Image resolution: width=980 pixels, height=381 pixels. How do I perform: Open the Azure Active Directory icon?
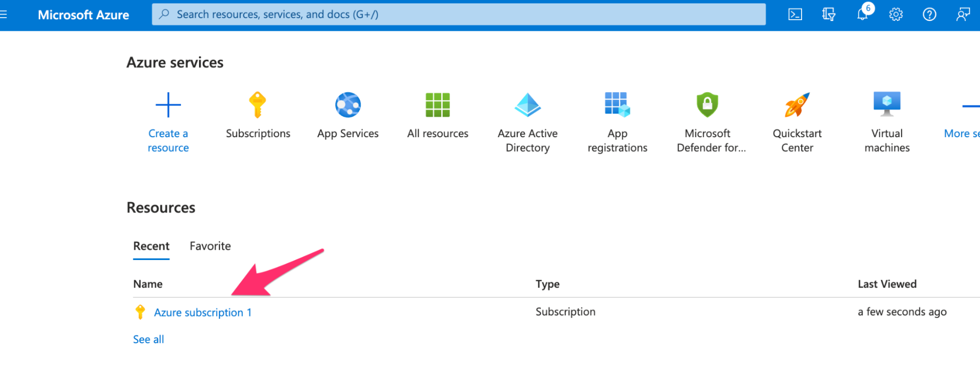(528, 105)
